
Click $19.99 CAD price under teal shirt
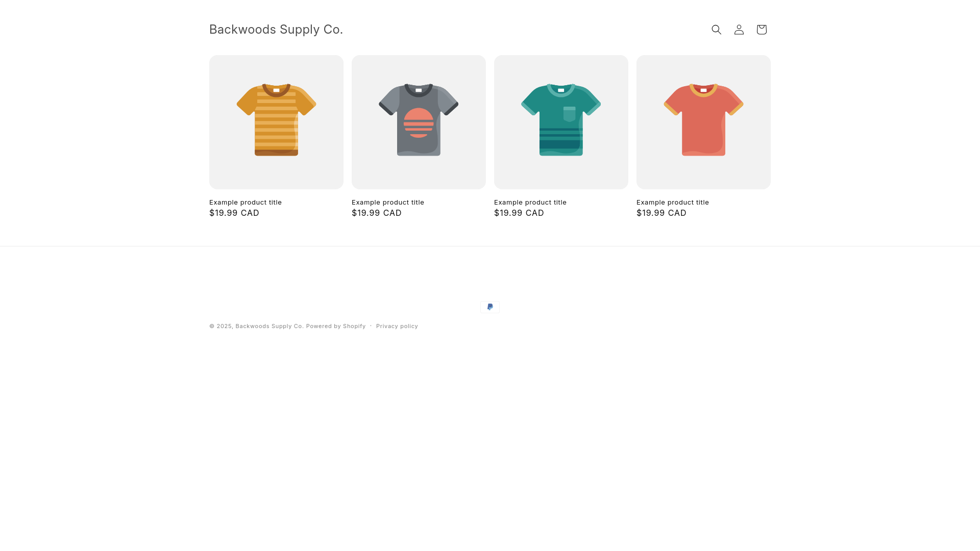[x=519, y=213]
